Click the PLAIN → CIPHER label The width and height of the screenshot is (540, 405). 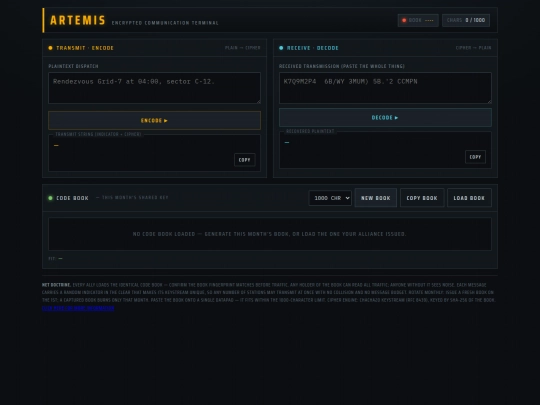(x=242, y=48)
